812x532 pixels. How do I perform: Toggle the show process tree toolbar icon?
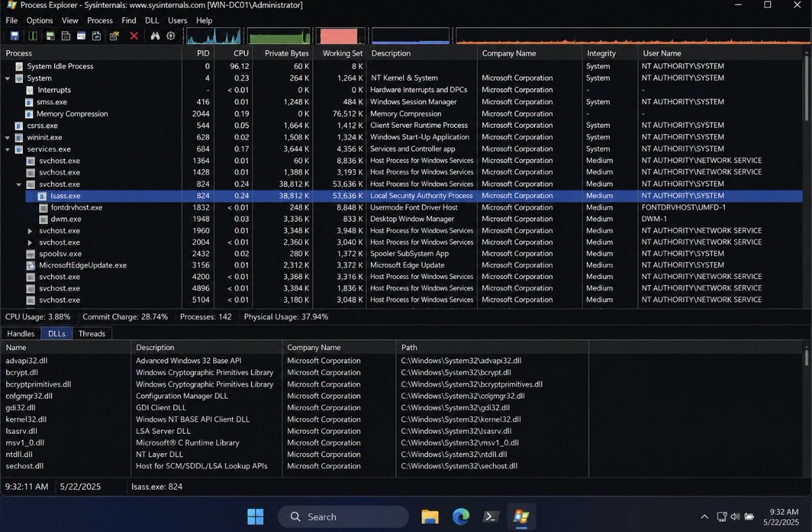(x=66, y=36)
